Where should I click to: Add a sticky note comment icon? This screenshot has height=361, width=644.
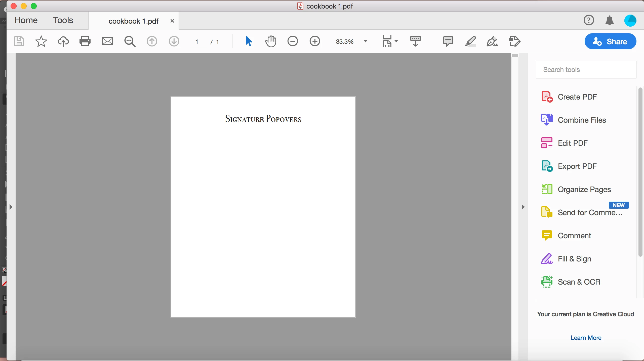coord(448,41)
